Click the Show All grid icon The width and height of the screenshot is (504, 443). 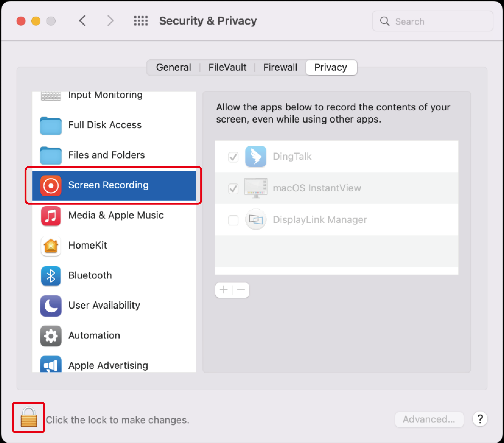(141, 21)
